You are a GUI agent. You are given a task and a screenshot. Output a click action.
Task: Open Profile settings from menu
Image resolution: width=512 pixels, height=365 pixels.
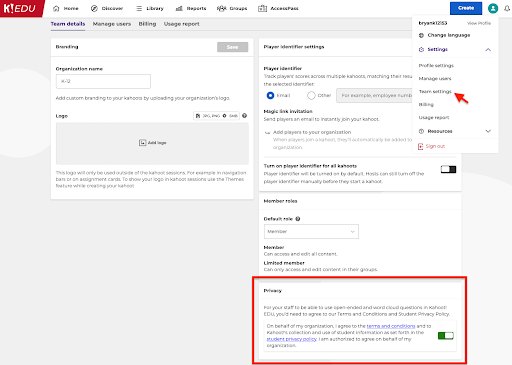coord(436,66)
